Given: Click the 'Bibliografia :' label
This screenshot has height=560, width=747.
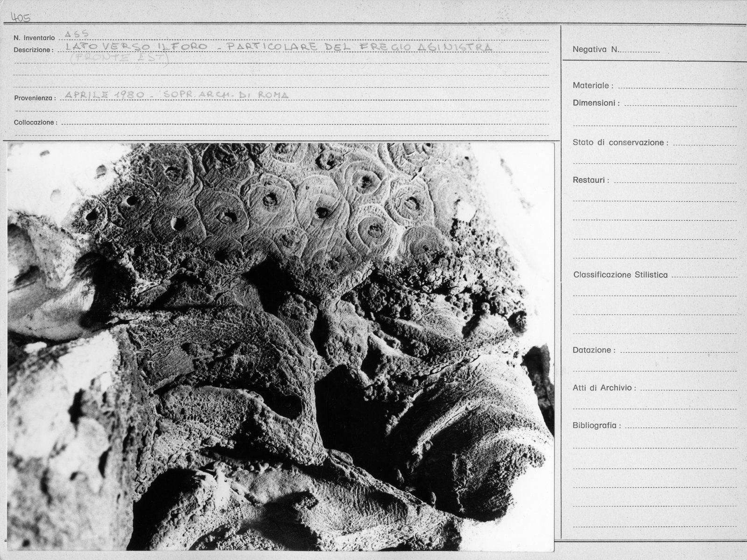Looking at the screenshot, I should click(597, 426).
